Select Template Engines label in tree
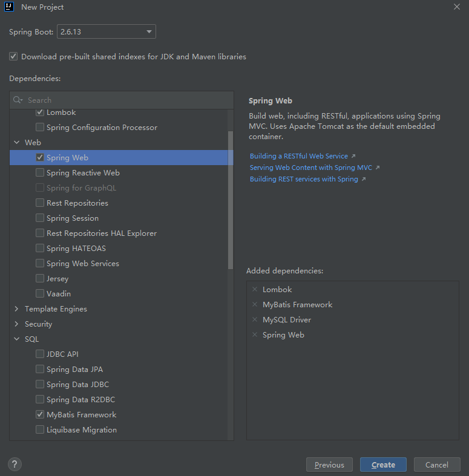 tap(56, 308)
